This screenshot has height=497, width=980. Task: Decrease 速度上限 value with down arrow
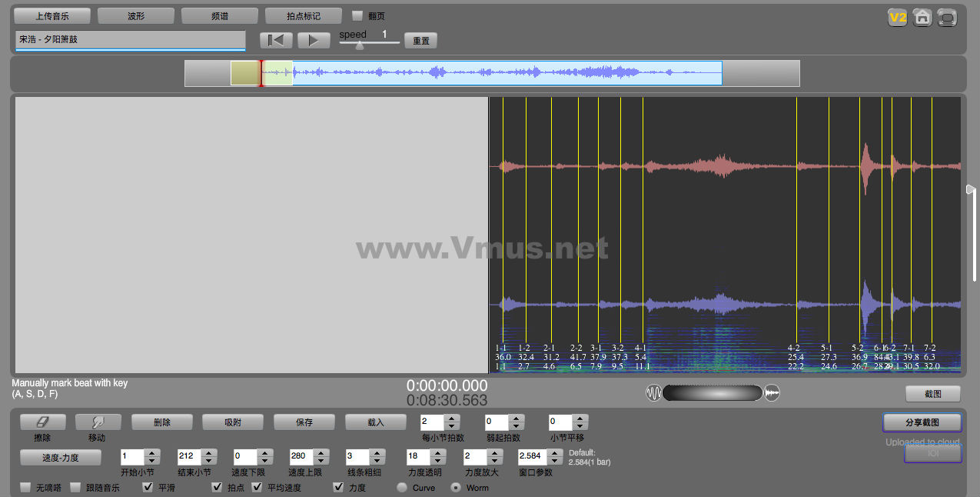tap(321, 460)
